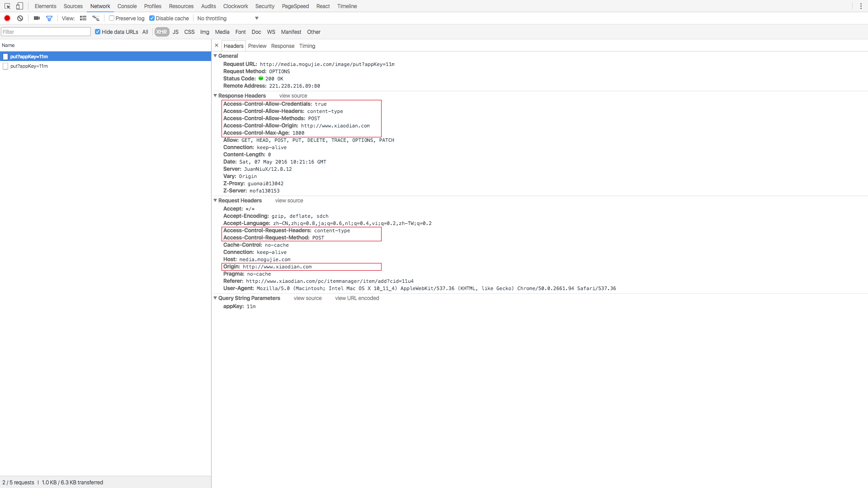Uncheck the Disable cache checkbox
Viewport: 868px width, 488px height.
point(152,19)
